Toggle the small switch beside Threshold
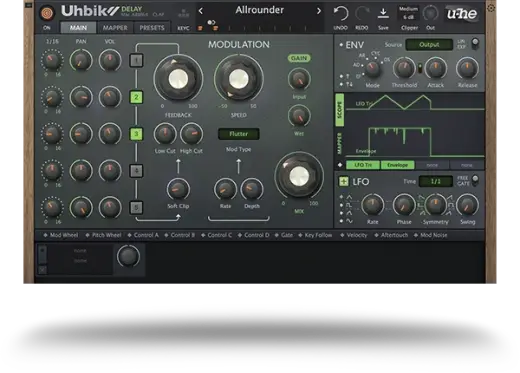 [x=420, y=68]
